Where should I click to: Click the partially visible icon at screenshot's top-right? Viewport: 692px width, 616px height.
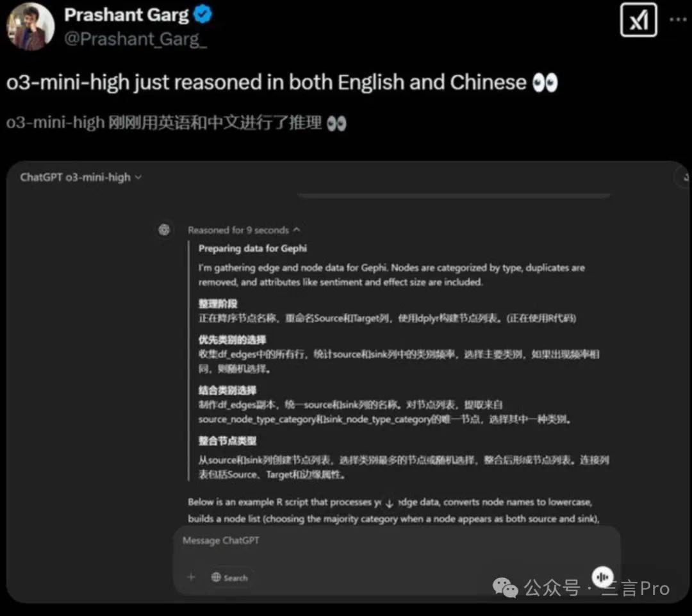684,178
